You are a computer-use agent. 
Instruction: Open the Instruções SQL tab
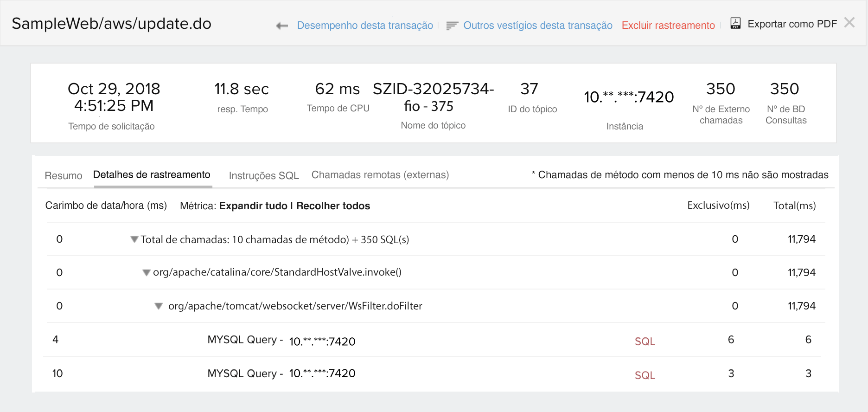(x=264, y=176)
